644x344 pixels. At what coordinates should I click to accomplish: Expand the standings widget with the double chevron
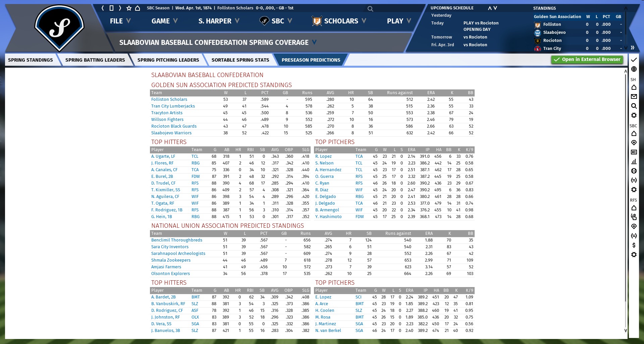pos(633,48)
